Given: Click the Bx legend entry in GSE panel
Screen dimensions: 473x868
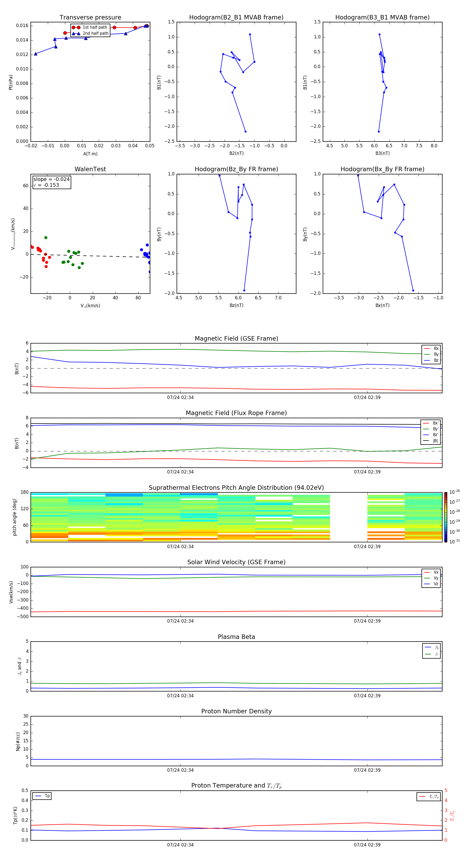Looking at the screenshot, I should click(431, 349).
